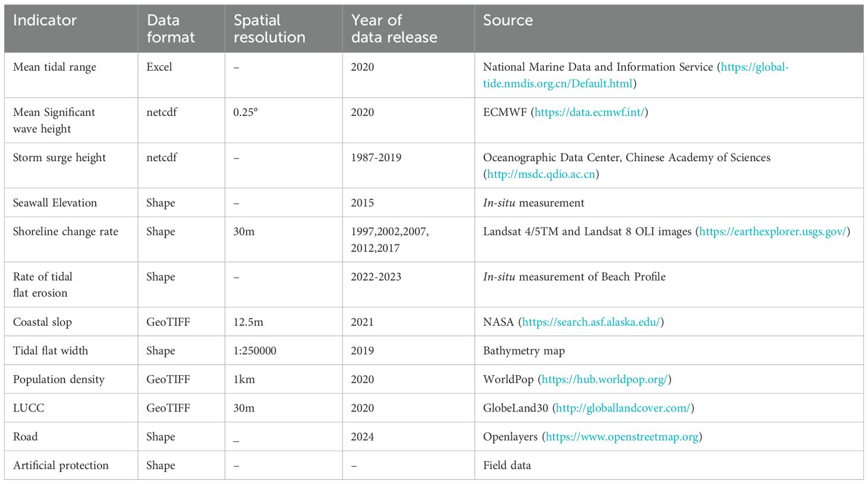
Task: Open the openstreetmap.org link
Action: [622, 436]
